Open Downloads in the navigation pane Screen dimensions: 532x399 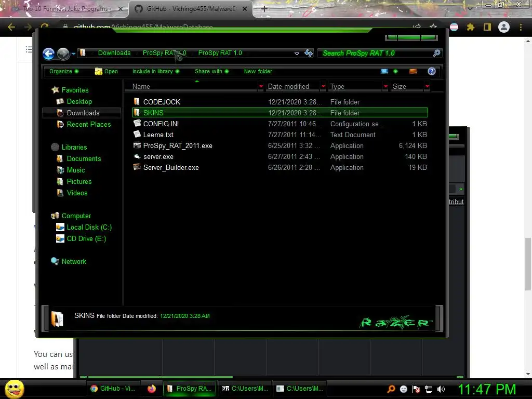[83, 113]
